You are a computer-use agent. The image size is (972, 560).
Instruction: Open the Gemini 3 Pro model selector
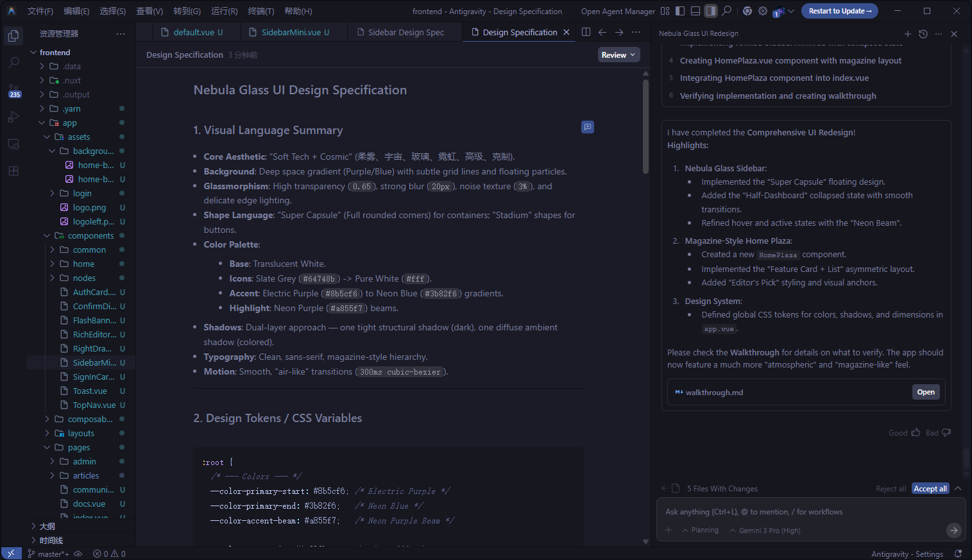[765, 530]
